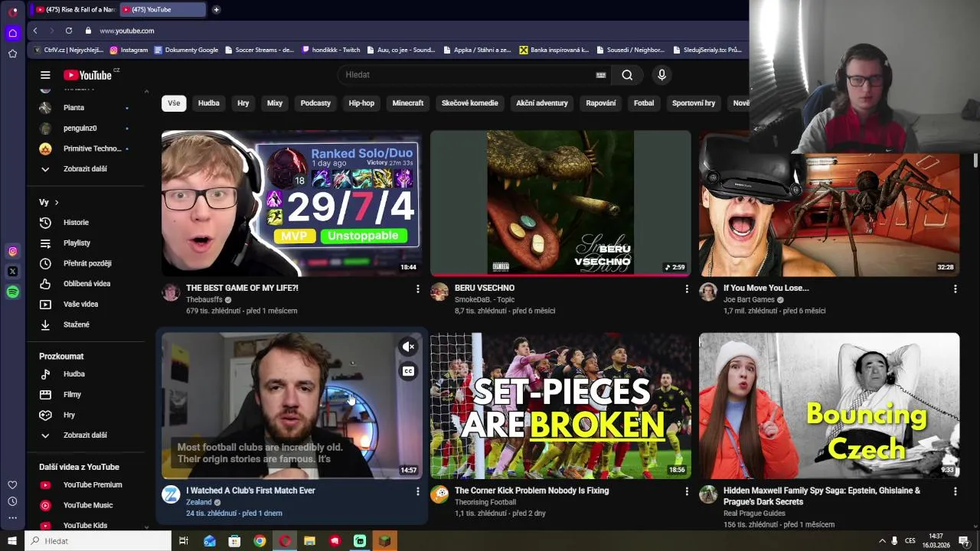The image size is (980, 551).
Task: Toggle captions on the Zealand video preview
Action: point(408,372)
